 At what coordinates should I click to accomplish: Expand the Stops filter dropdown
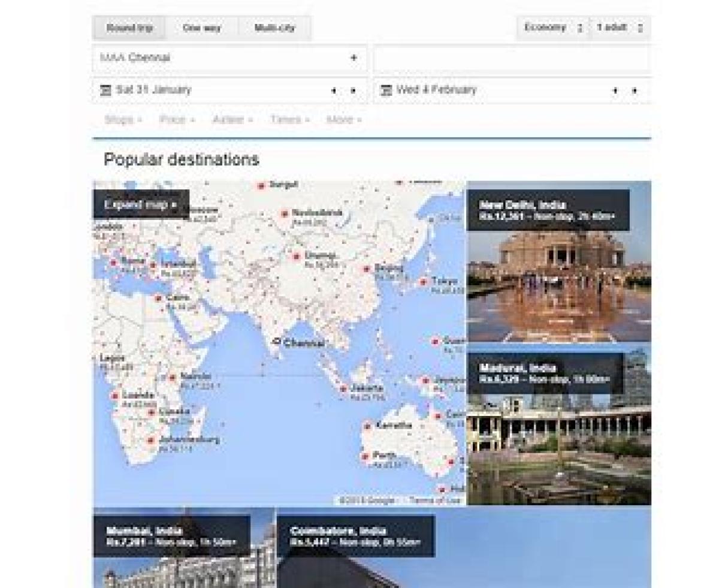123,120
